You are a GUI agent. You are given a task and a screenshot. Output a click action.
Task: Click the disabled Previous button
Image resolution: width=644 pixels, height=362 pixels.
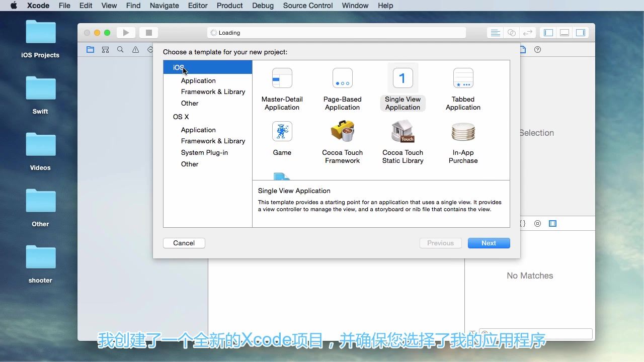(440, 243)
